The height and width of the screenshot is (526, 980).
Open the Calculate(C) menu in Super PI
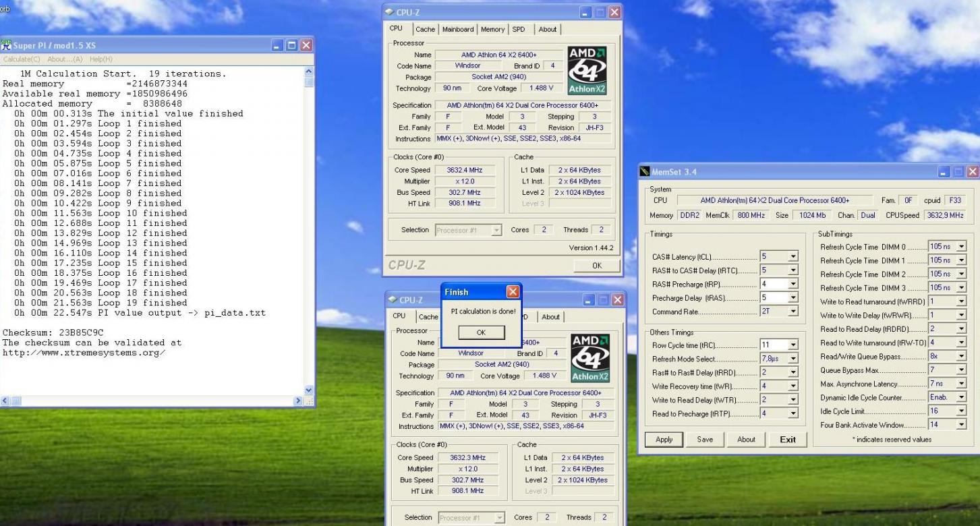point(22,59)
